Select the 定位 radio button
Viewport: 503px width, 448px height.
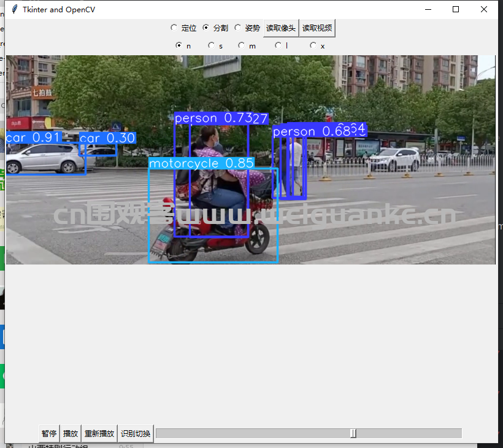pyautogui.click(x=183, y=28)
